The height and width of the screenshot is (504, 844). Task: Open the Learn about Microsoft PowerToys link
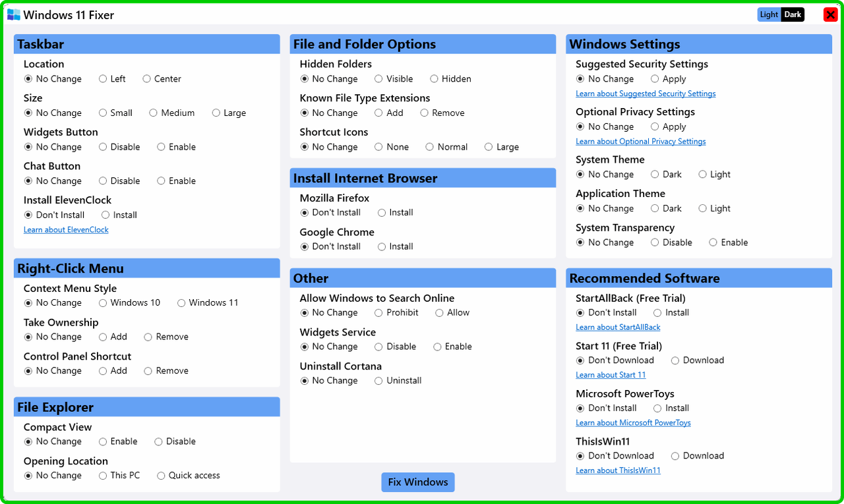click(633, 423)
